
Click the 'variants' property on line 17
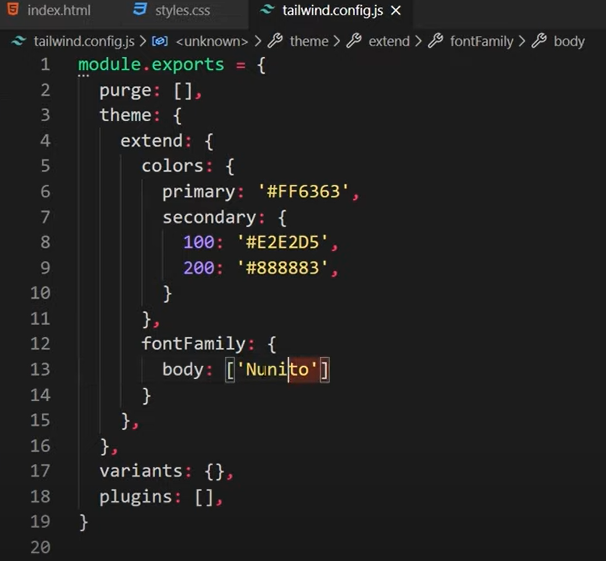pos(141,471)
